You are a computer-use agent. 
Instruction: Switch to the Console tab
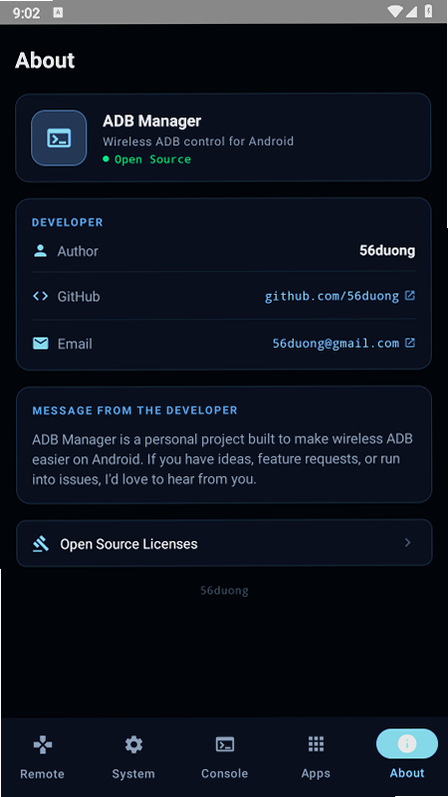(224, 757)
